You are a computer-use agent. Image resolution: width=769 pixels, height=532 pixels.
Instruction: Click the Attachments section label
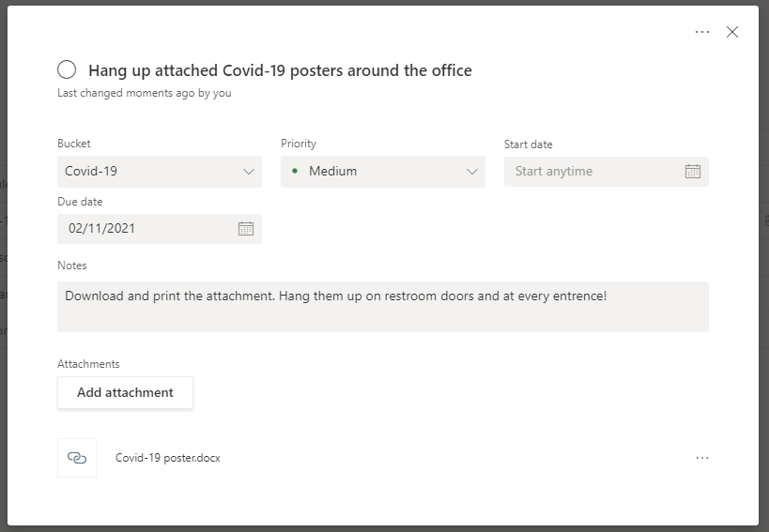click(88, 364)
